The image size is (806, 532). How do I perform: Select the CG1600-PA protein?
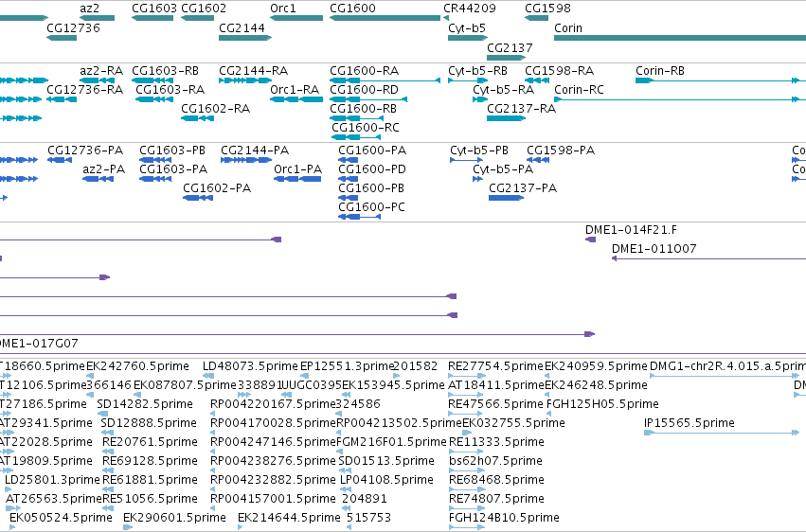click(x=348, y=160)
